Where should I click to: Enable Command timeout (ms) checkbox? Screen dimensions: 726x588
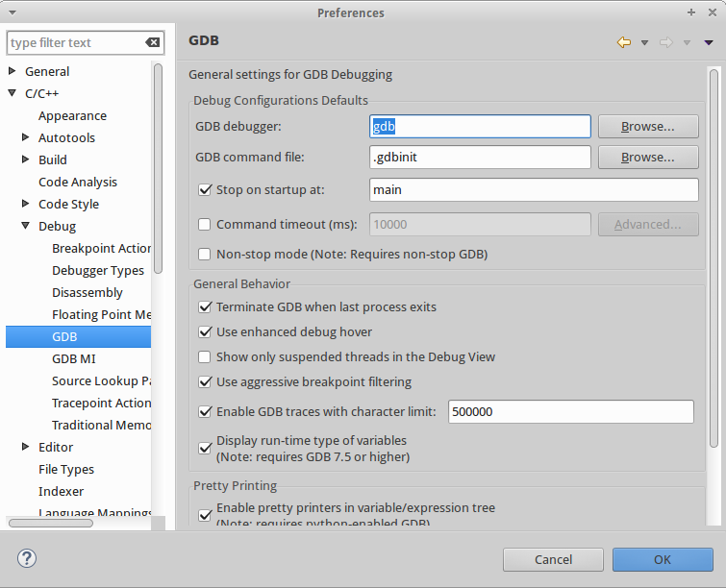click(x=204, y=225)
